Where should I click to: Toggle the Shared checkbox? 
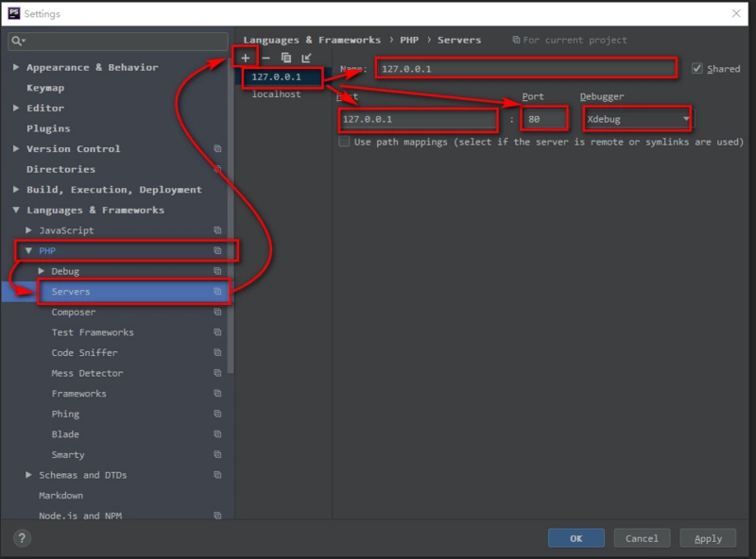[x=697, y=69]
